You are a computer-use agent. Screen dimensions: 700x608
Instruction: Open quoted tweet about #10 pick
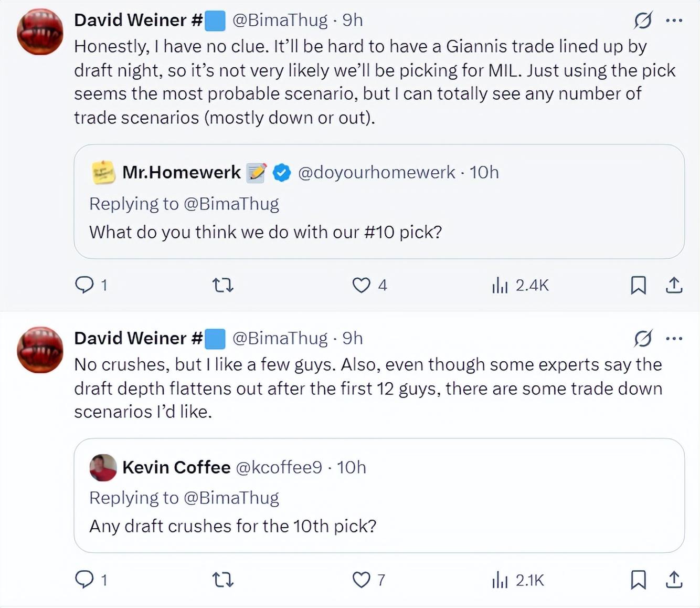click(x=379, y=232)
